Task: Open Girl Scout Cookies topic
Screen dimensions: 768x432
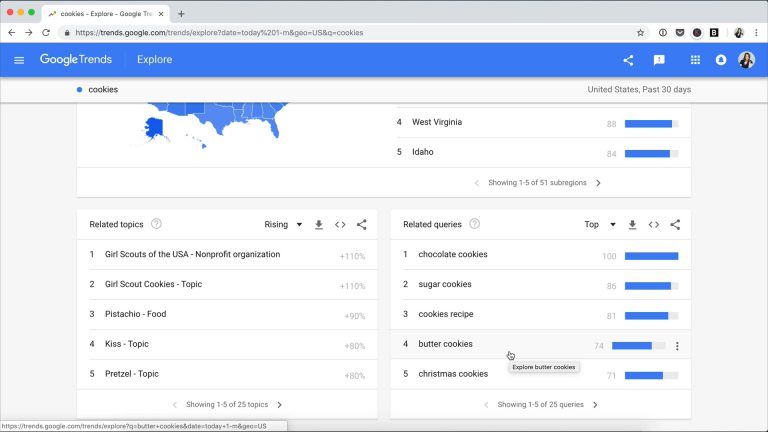Action: [x=153, y=284]
